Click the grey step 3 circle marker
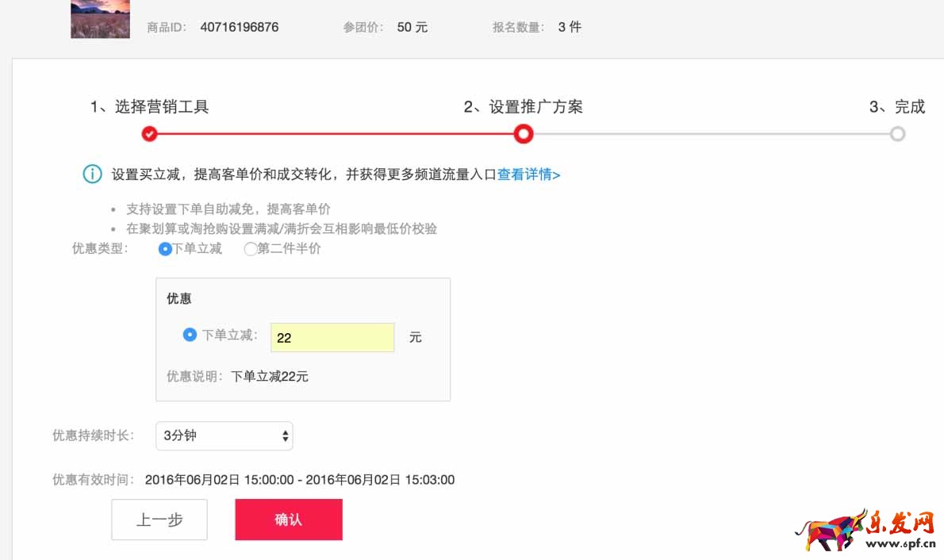This screenshot has width=944, height=560. (897, 134)
